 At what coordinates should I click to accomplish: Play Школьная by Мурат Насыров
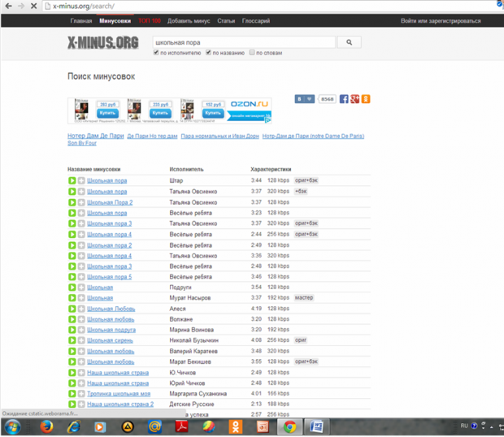(72, 298)
